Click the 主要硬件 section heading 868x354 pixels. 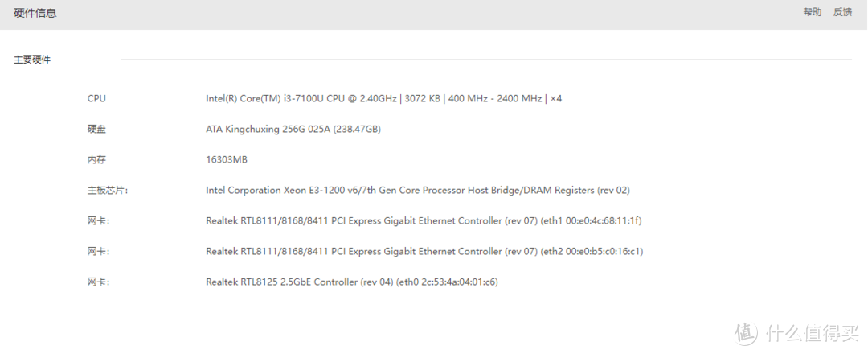(32, 60)
